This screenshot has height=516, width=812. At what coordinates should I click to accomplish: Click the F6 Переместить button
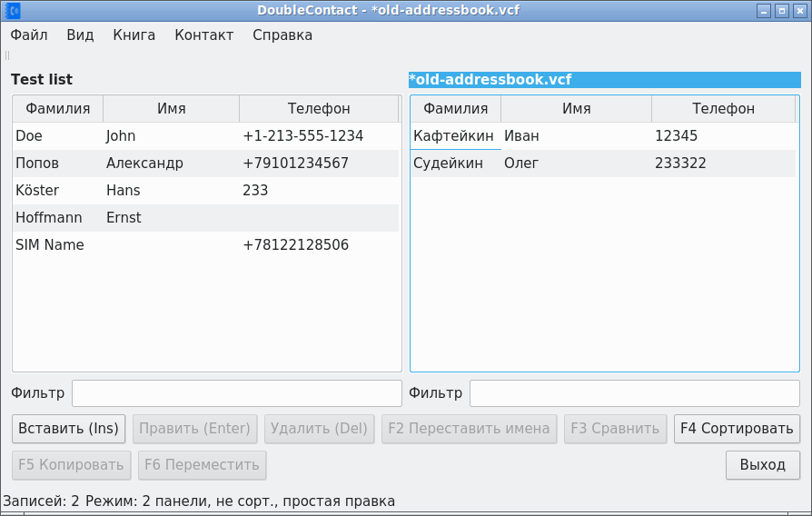pyautogui.click(x=202, y=465)
